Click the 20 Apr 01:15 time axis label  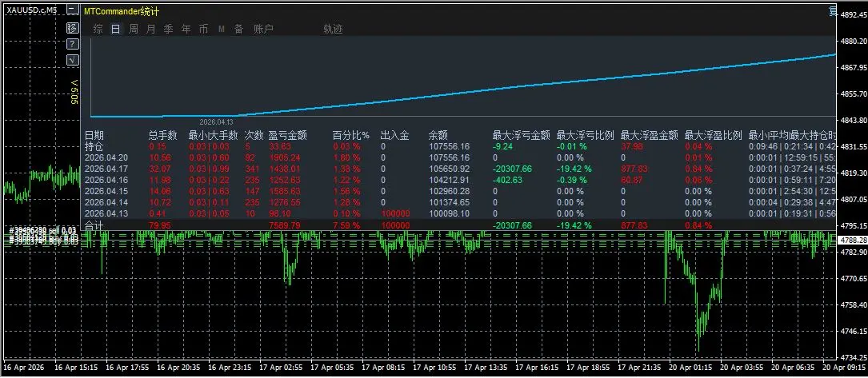690,367
